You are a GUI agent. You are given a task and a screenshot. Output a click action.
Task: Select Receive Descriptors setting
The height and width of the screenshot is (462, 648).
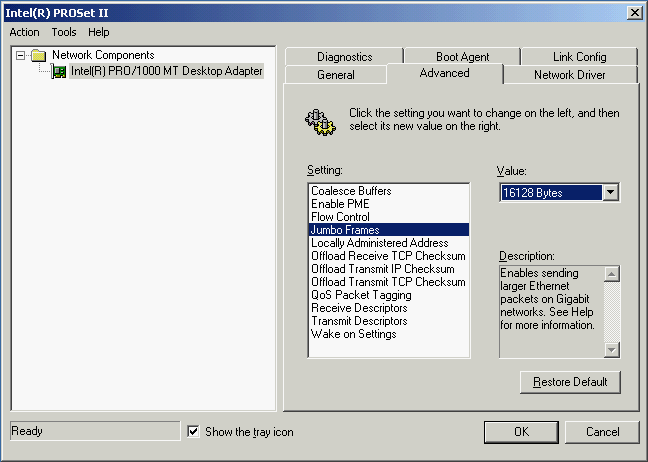pyautogui.click(x=389, y=308)
